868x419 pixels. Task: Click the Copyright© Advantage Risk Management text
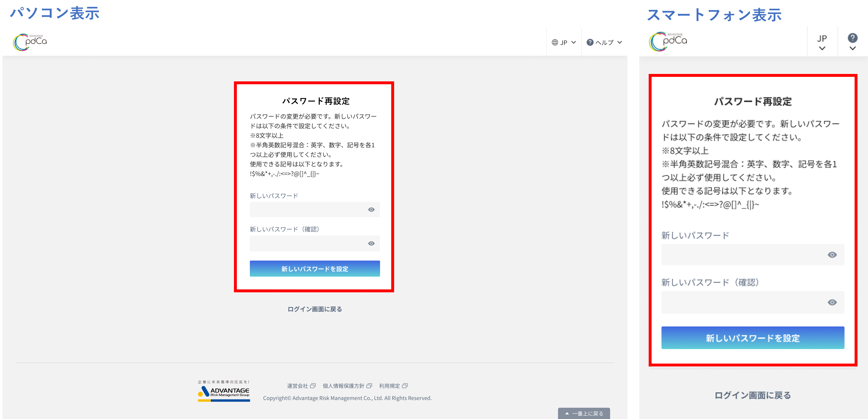(x=347, y=398)
